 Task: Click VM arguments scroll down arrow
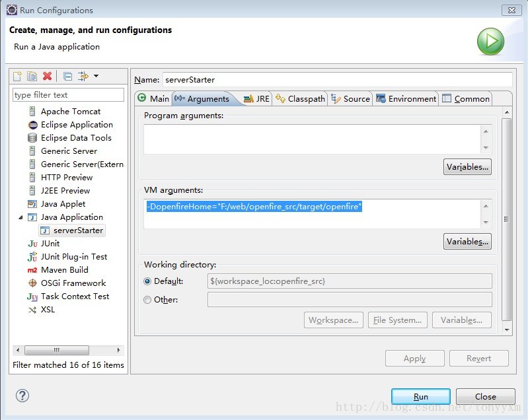[x=486, y=223]
